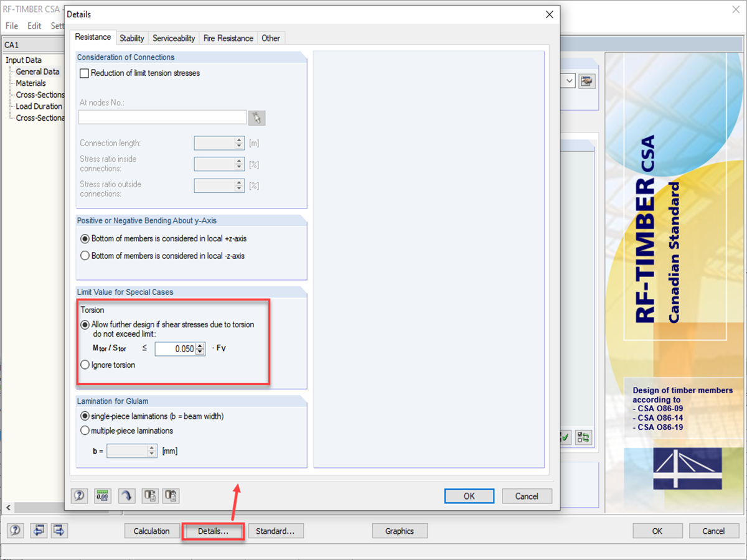Screen dimensions: 747x560
Task: Select Materials in the navigator tree
Action: [x=31, y=83]
